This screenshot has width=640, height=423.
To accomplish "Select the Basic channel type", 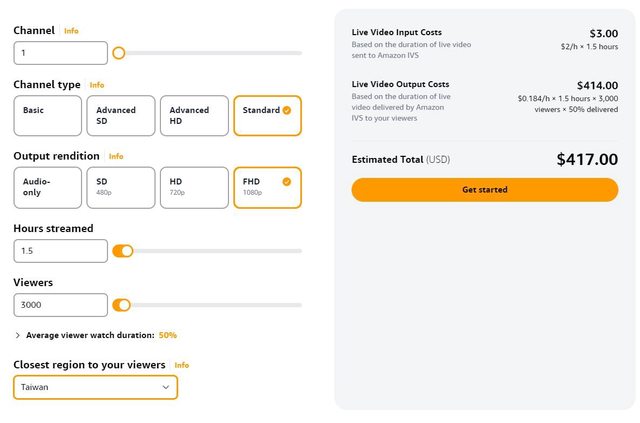I will [x=48, y=116].
